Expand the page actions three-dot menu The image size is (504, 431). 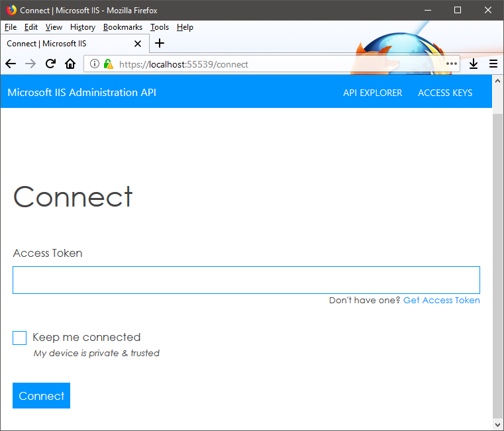click(x=452, y=64)
